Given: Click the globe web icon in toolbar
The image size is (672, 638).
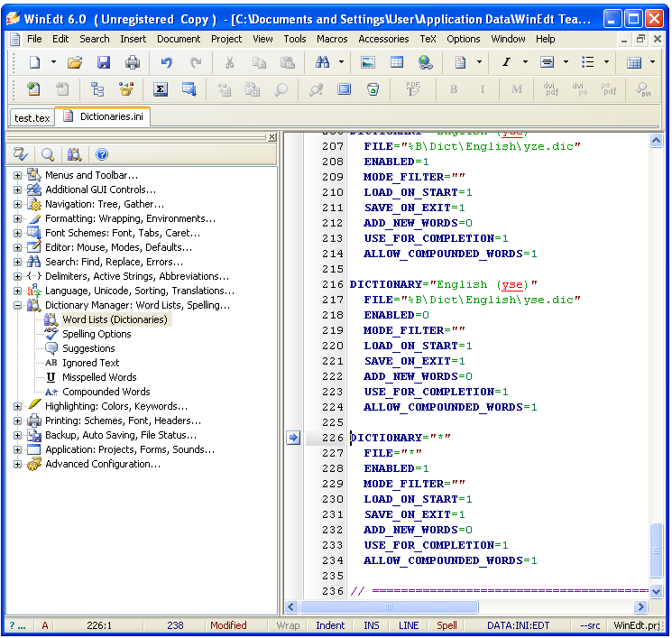Looking at the screenshot, I should click(425, 62).
